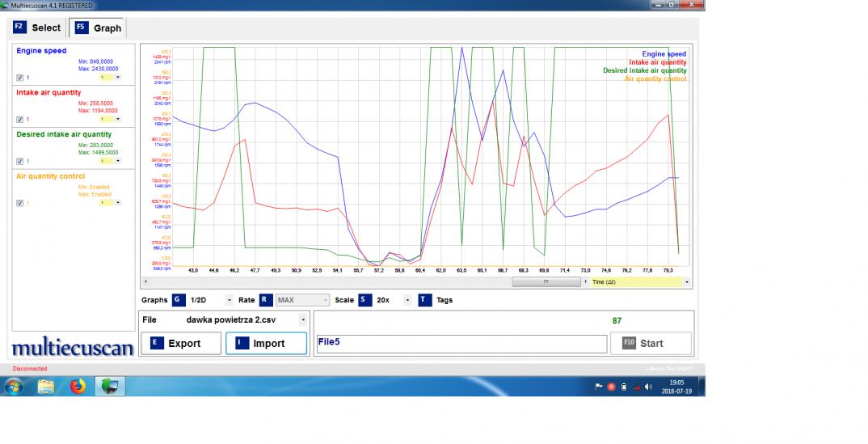Viewport: 868px width, 444px height.
Task: Click the volume speaker tray icon
Action: point(648,387)
